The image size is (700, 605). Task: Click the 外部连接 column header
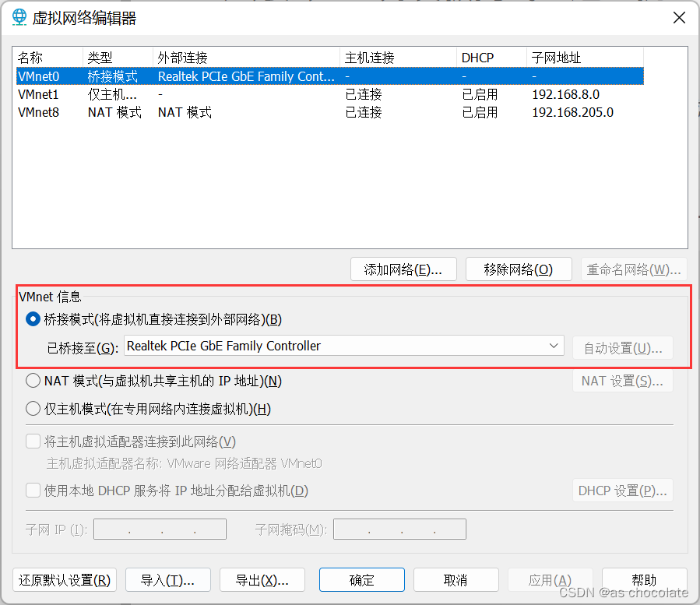point(247,58)
